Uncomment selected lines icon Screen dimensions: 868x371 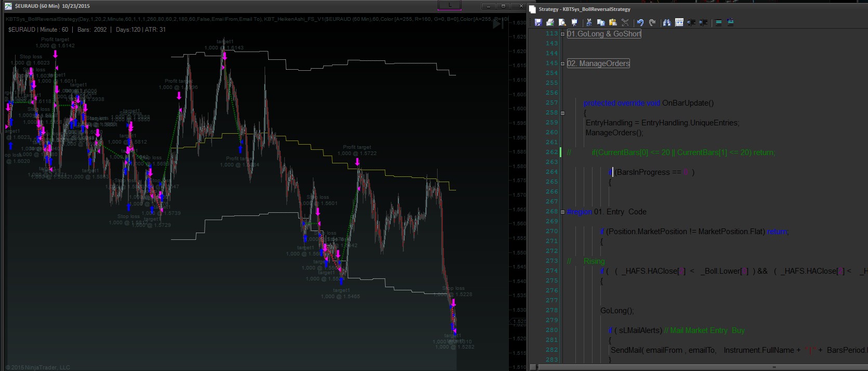coord(730,22)
